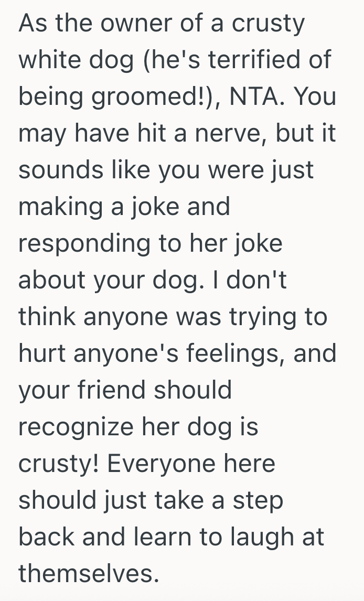Click the final word "themselves."
The image size is (364, 601).
tap(89, 574)
